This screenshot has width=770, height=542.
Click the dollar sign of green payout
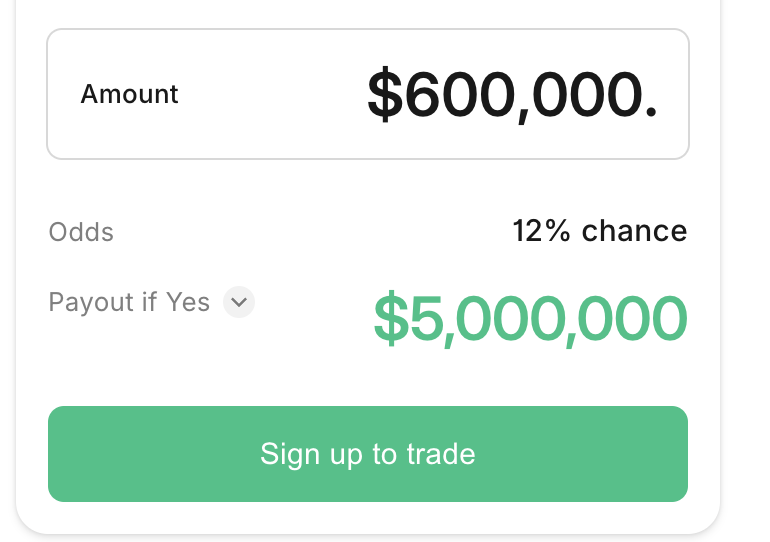point(391,318)
